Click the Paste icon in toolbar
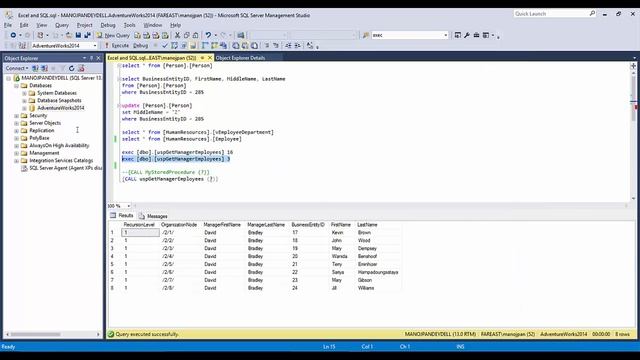Screen dimensions: 640x360 [196, 36]
